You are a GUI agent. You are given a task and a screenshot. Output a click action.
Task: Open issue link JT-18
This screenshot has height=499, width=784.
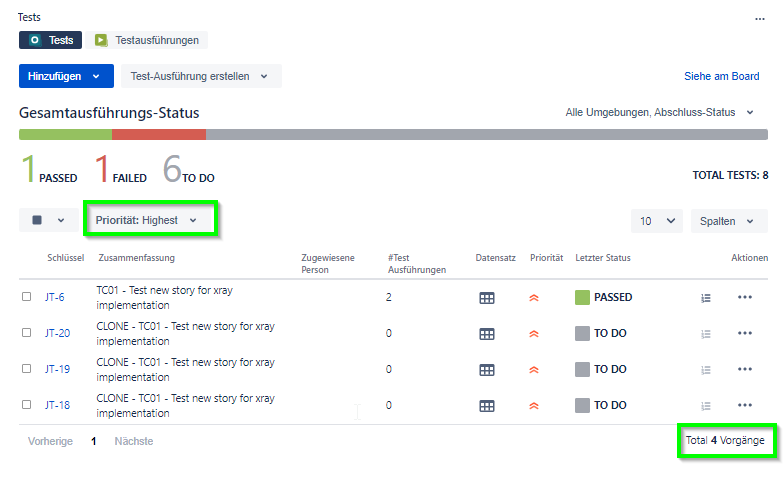(57, 405)
